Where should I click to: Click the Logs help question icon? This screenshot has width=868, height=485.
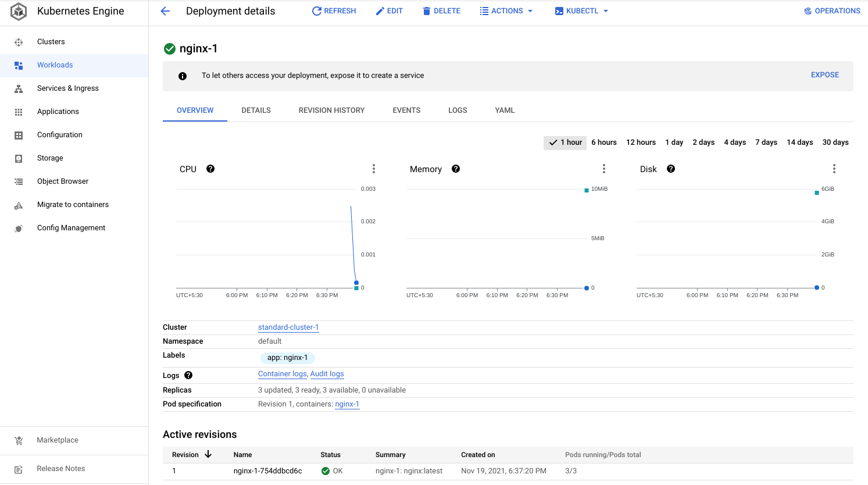188,375
